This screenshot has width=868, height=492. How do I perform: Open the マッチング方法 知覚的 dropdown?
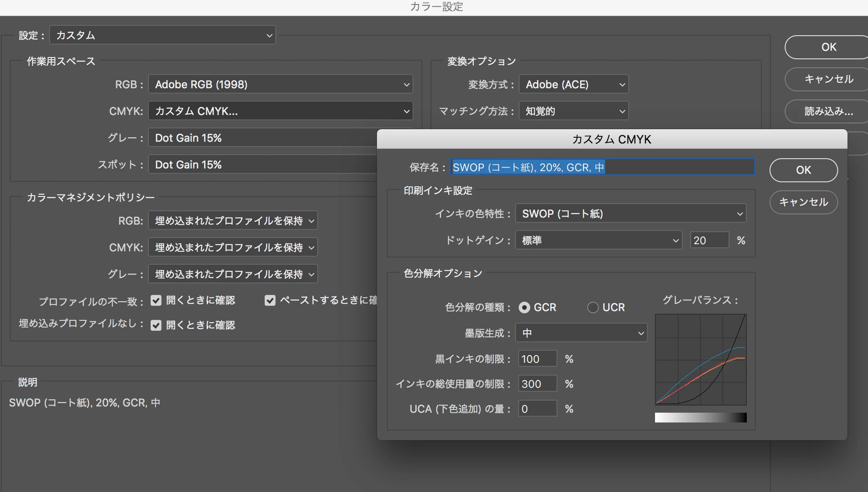(x=574, y=111)
